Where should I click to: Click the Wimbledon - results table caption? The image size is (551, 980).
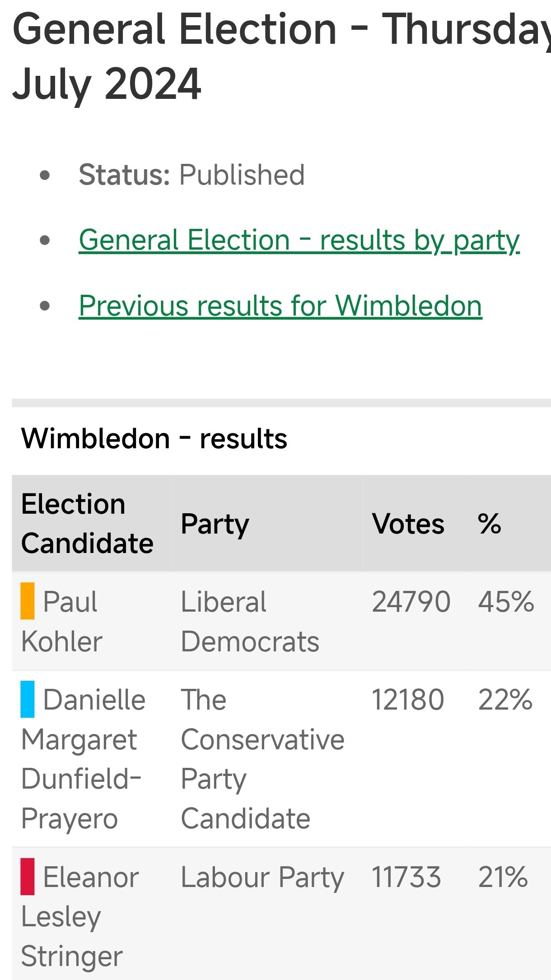click(154, 439)
